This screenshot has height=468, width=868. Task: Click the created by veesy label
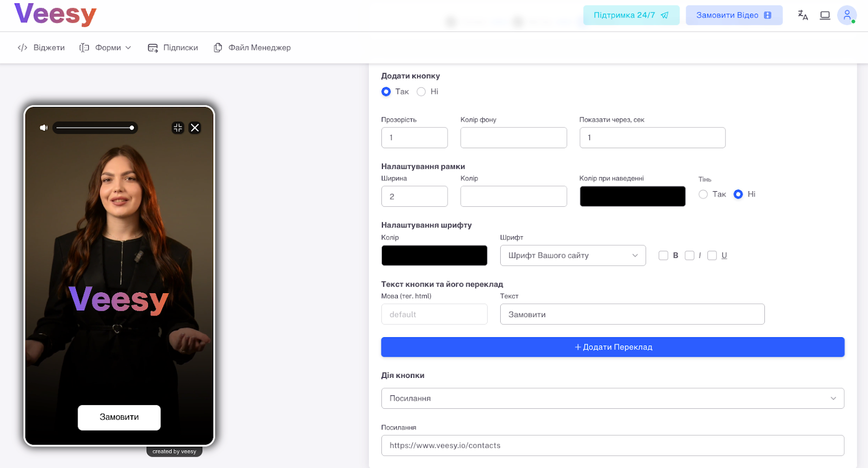pyautogui.click(x=174, y=452)
